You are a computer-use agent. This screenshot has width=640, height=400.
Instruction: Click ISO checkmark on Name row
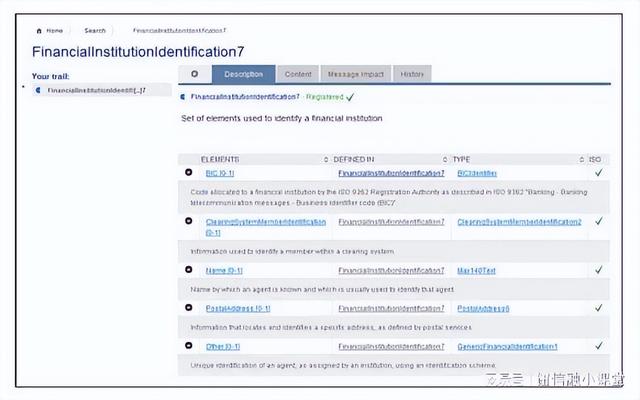(598, 270)
